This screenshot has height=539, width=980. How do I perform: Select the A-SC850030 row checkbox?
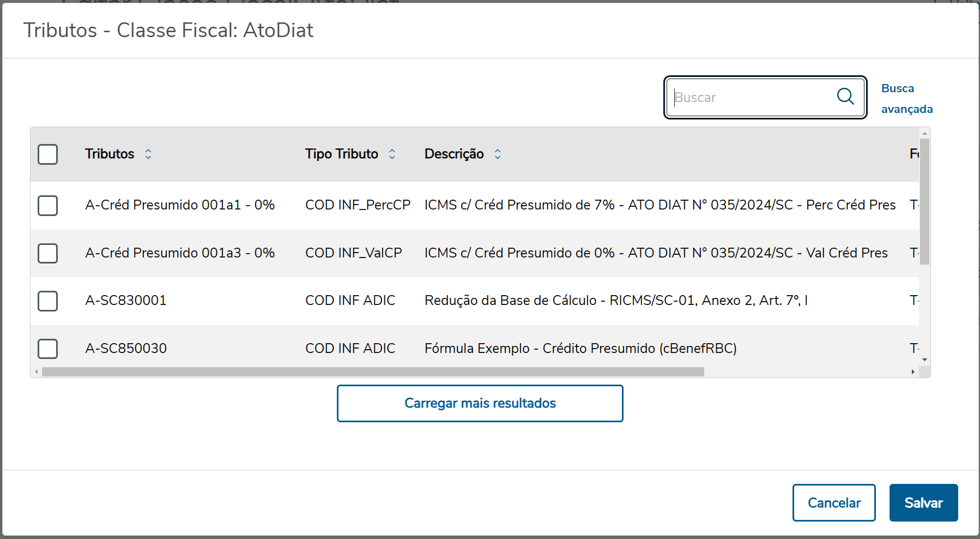(x=48, y=349)
